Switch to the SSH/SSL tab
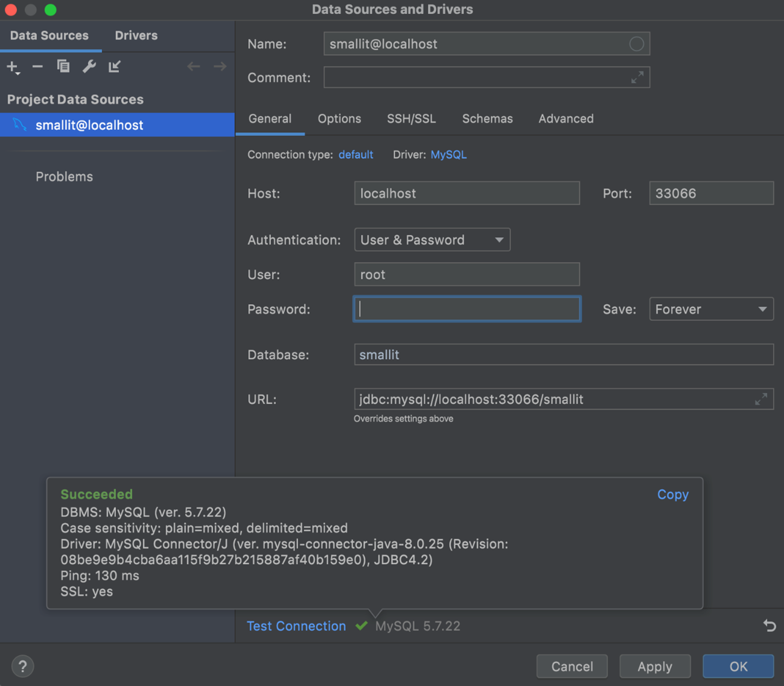The height and width of the screenshot is (686, 784). [x=411, y=119]
